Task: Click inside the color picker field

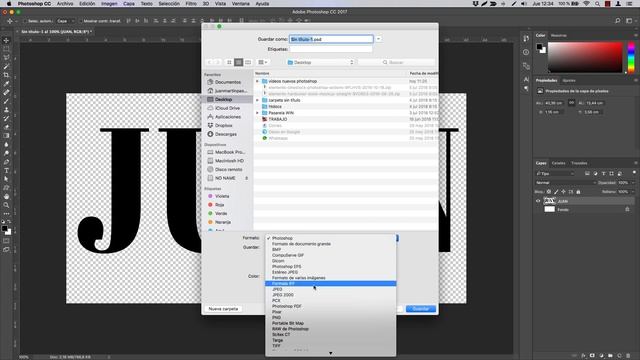Action: pos(584,57)
